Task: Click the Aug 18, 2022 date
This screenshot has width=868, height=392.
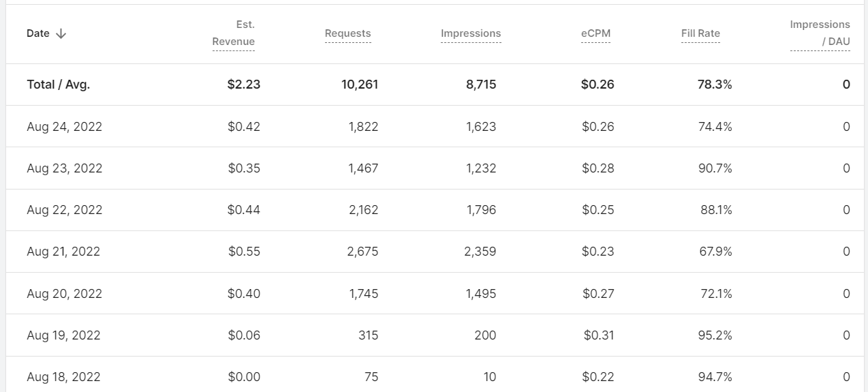Action: (64, 376)
